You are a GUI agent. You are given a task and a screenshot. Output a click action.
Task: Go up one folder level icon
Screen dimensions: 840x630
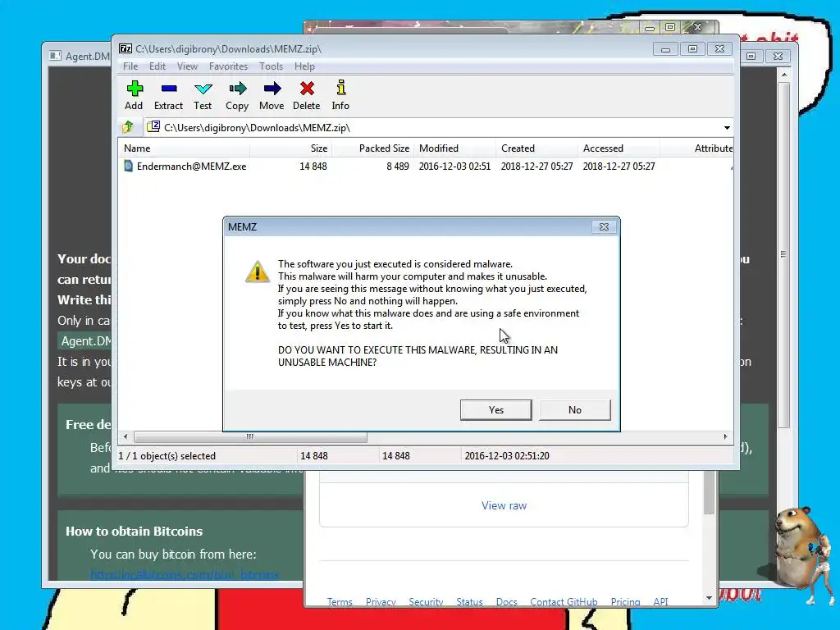(x=127, y=127)
